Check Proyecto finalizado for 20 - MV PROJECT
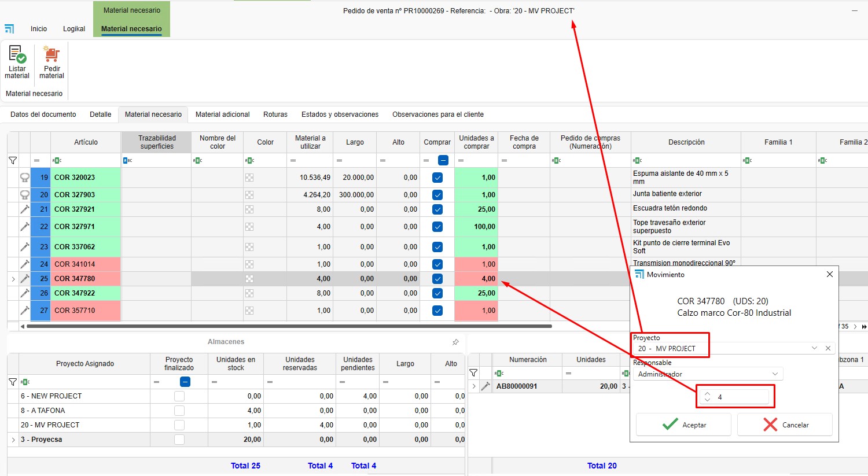This screenshot has width=868, height=476. coord(179,425)
